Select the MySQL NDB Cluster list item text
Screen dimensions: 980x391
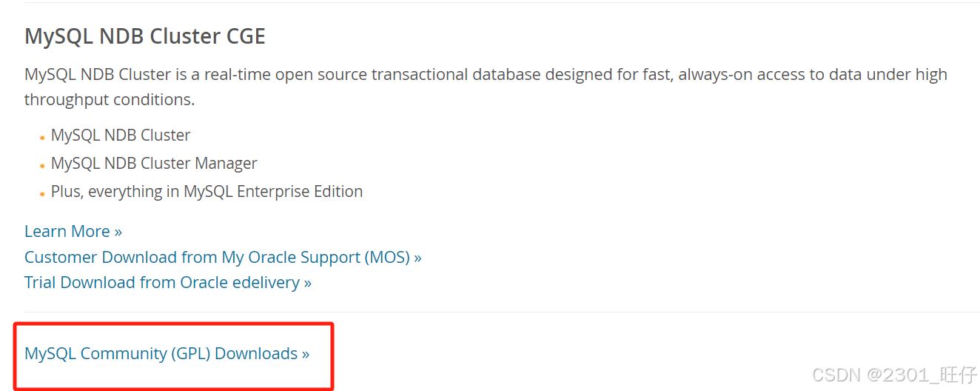121,136
